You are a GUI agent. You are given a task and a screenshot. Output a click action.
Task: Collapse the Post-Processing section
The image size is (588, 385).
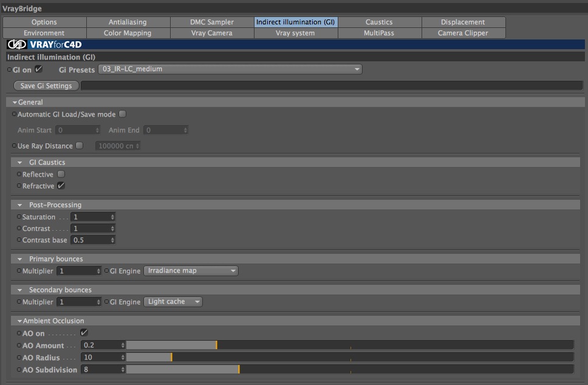[20, 205]
